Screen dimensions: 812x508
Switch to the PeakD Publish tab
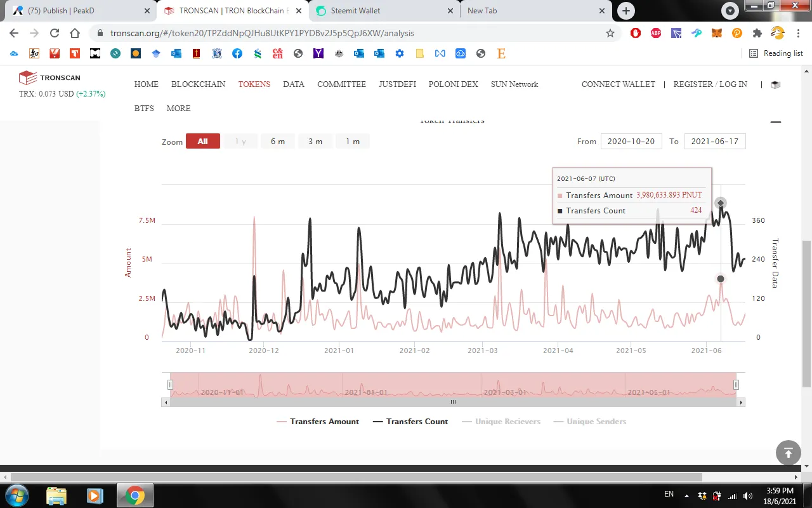81,11
